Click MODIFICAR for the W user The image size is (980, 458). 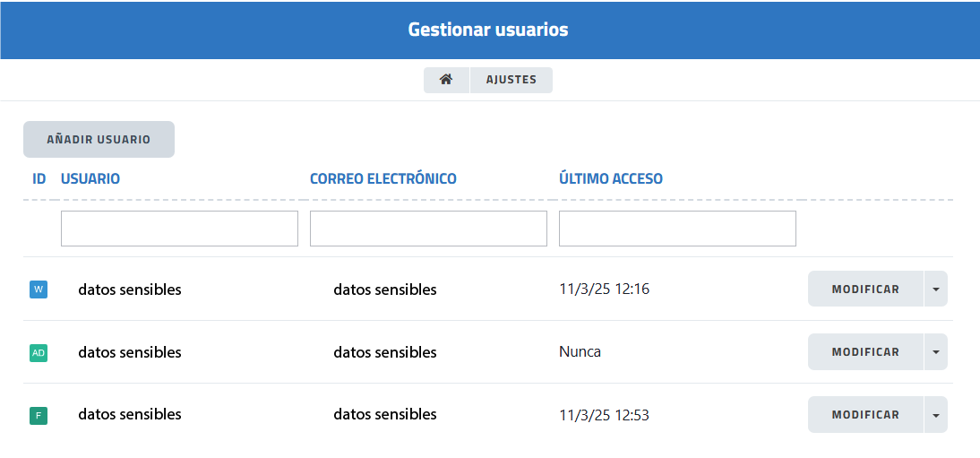click(865, 289)
